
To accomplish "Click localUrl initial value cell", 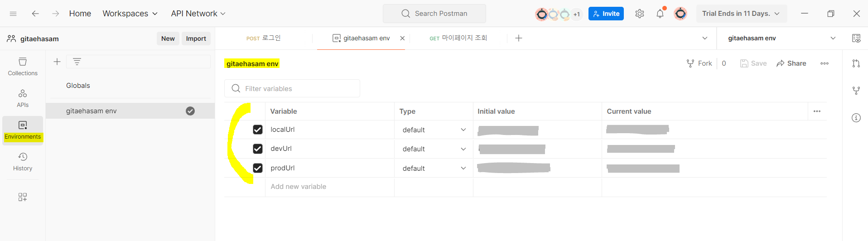I will (537, 130).
